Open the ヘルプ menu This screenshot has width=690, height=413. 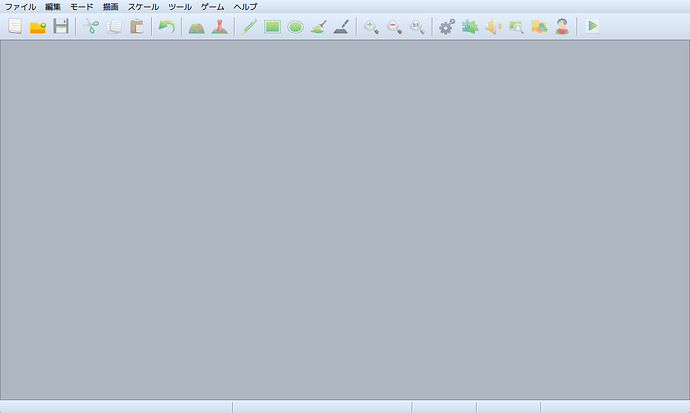click(x=245, y=6)
